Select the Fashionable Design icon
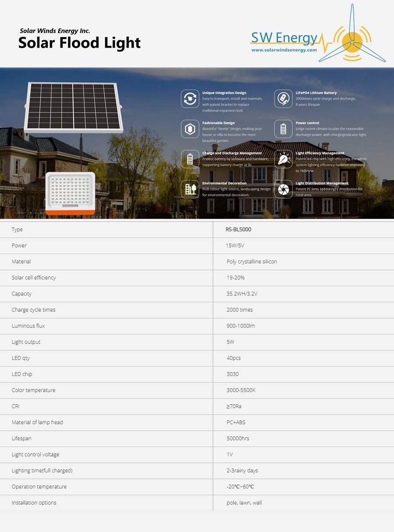The width and height of the screenshot is (394, 532). coord(190,129)
